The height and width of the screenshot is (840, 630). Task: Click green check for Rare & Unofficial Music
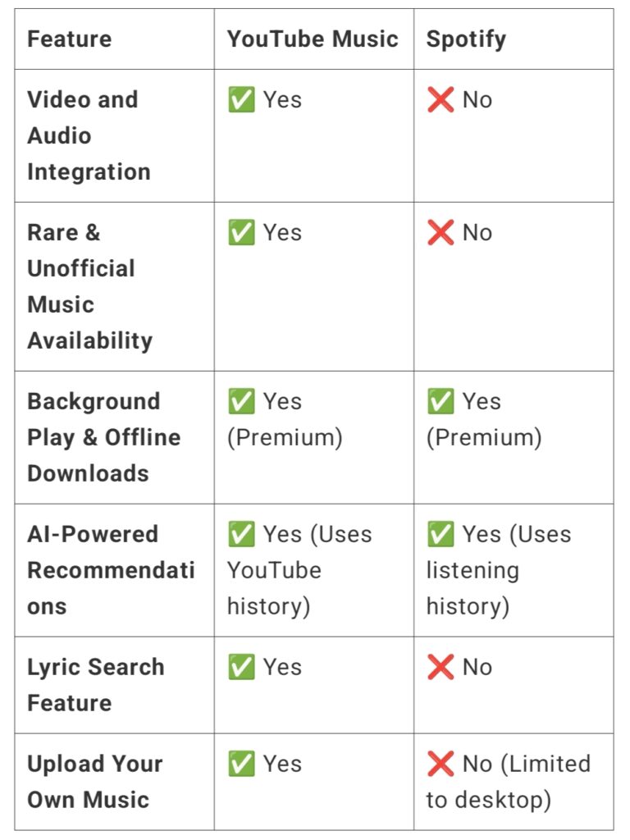point(241,232)
